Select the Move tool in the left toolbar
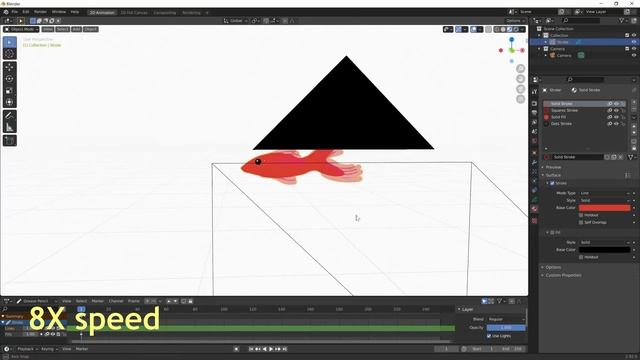The image size is (640, 360). point(9,67)
